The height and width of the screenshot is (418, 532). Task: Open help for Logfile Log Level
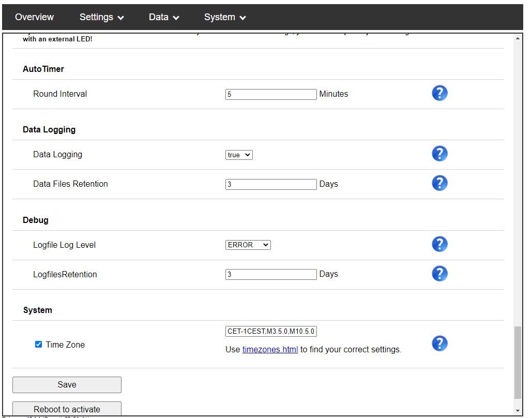[439, 244]
